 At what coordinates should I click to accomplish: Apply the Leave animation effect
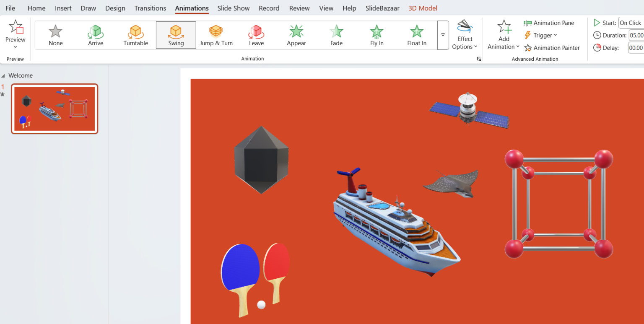tap(256, 35)
